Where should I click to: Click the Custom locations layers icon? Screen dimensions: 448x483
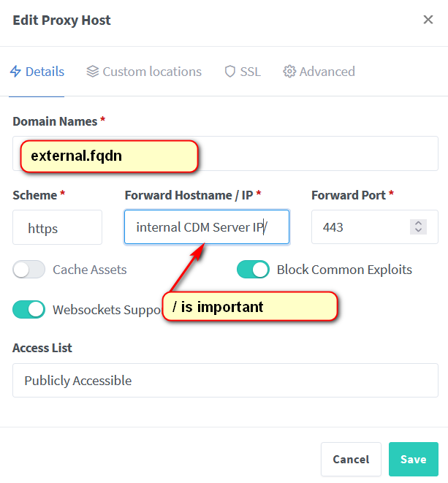tap(92, 72)
